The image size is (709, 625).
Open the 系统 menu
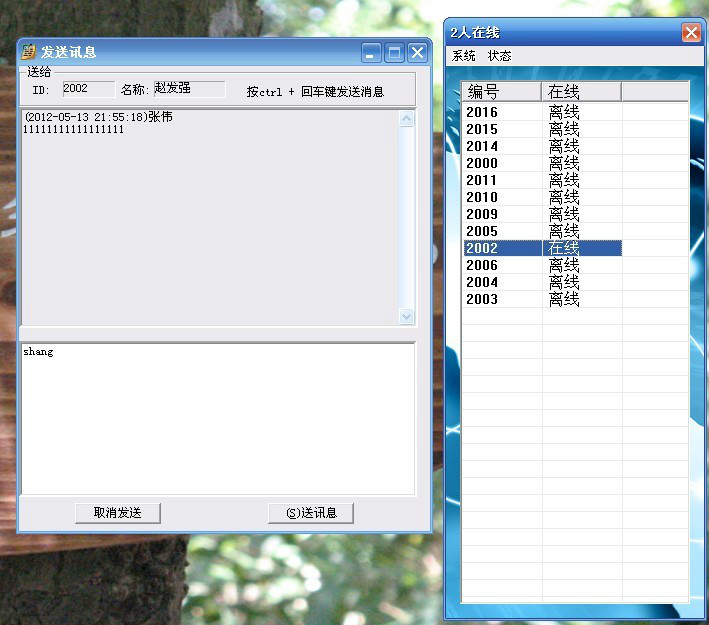[464, 56]
